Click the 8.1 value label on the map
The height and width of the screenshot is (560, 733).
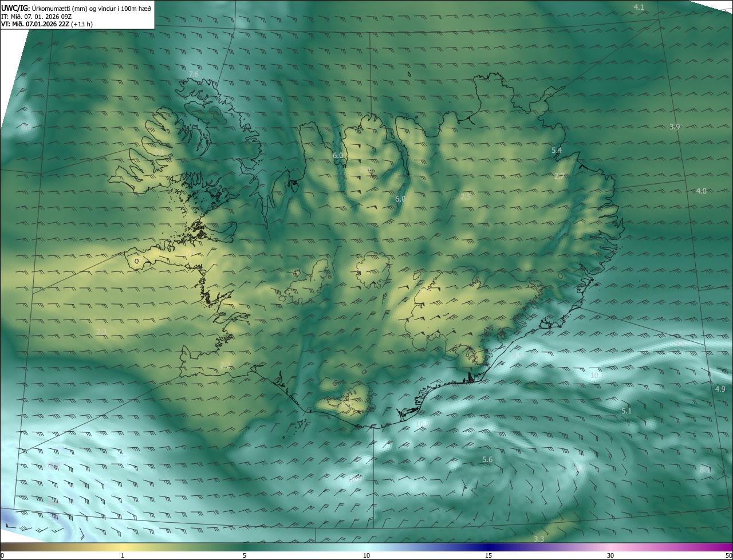coord(705,470)
